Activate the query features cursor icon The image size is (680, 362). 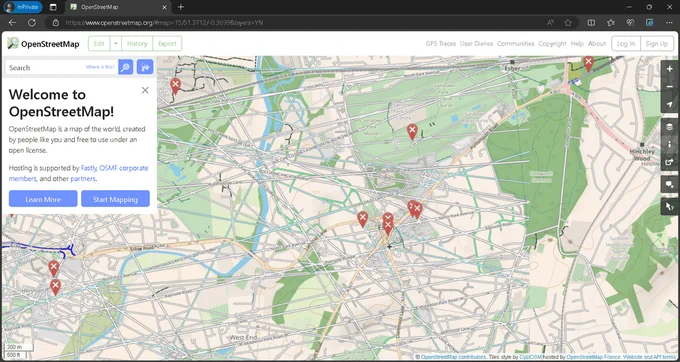pyautogui.click(x=670, y=206)
